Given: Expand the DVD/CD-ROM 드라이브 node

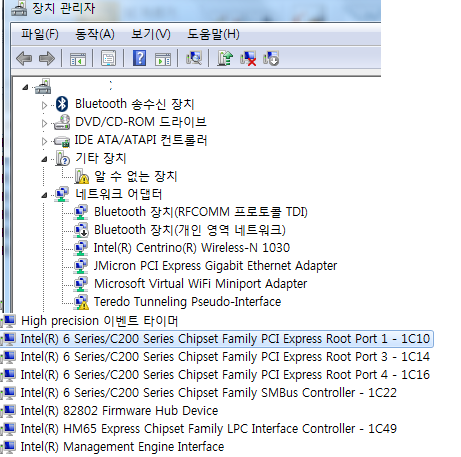Looking at the screenshot, I should [x=44, y=123].
